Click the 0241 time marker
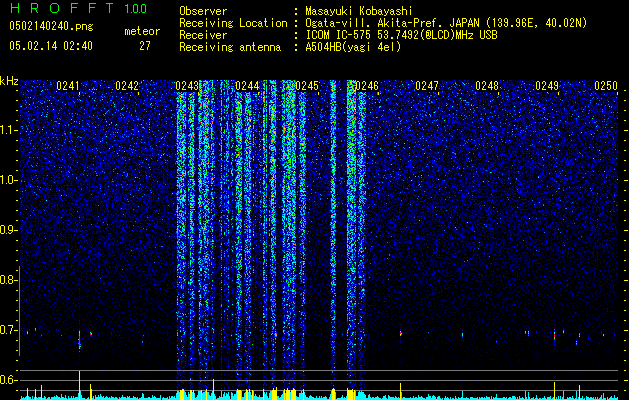The height and width of the screenshot is (400, 629). (68, 86)
